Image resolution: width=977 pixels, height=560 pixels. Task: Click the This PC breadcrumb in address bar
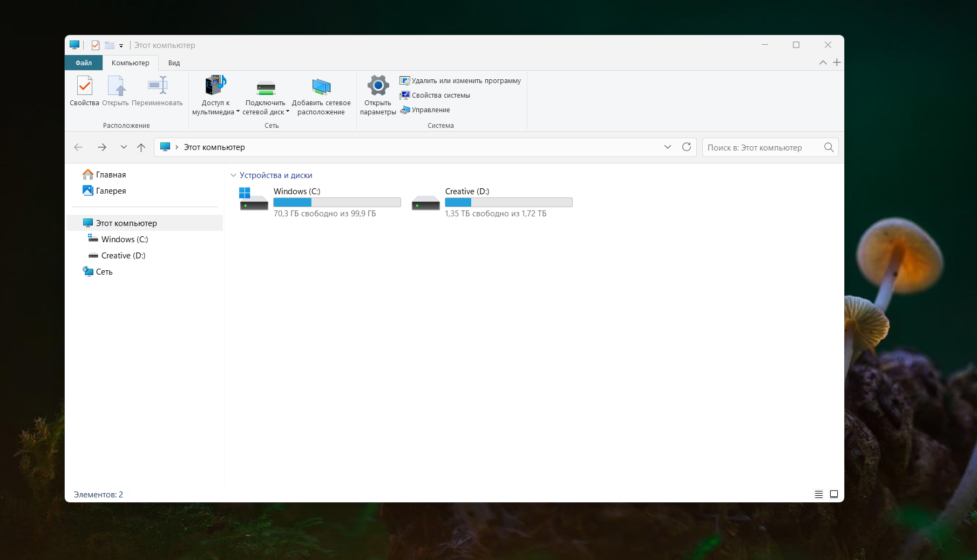[x=214, y=147]
